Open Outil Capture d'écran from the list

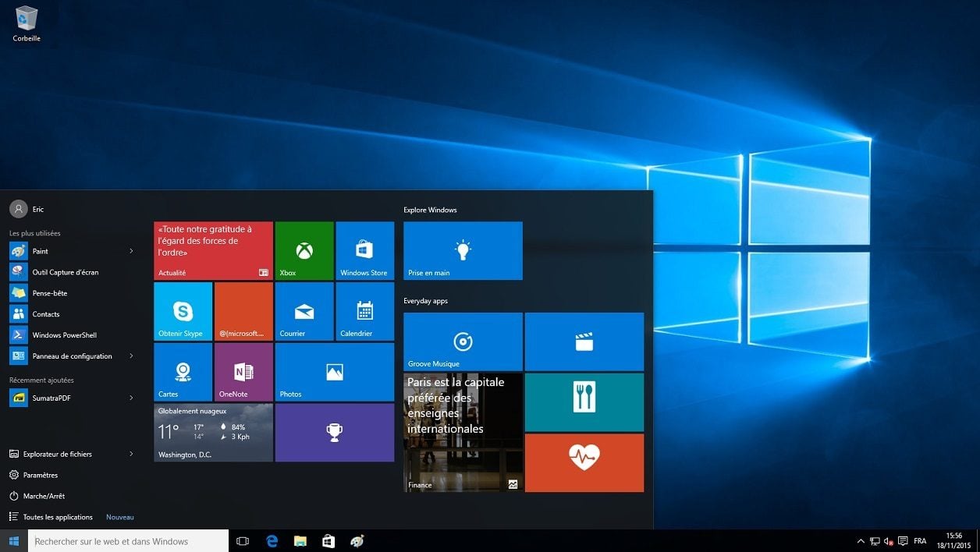[72, 272]
